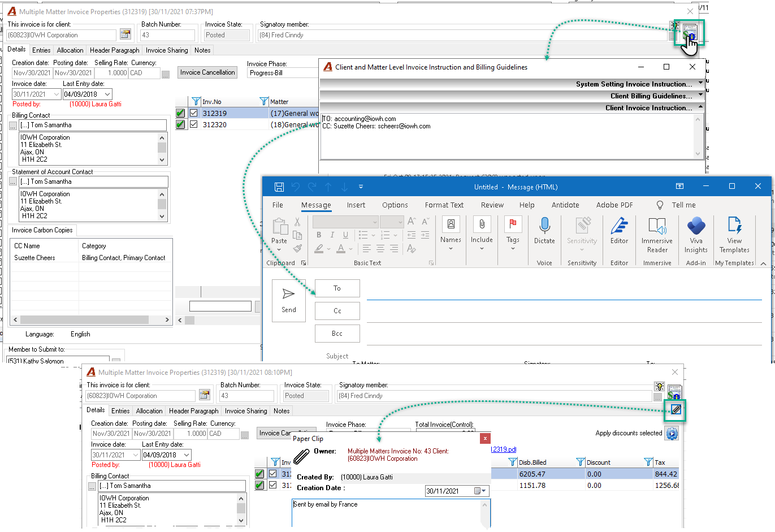Click the Matter column filter icon
775x532 pixels.
[264, 101]
